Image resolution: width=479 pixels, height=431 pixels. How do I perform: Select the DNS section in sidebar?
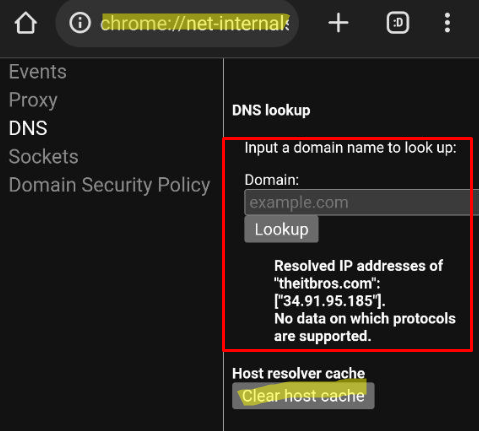(x=28, y=128)
